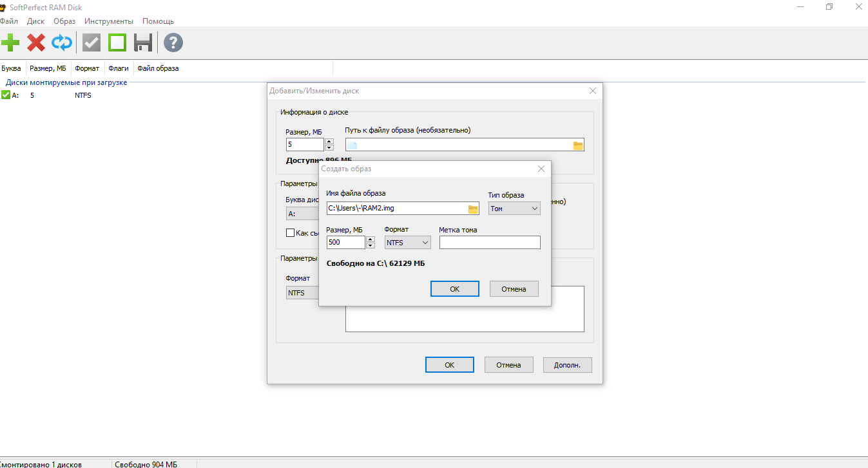The height and width of the screenshot is (468, 868).
Task: Open help via the question mark icon
Action: 173,43
